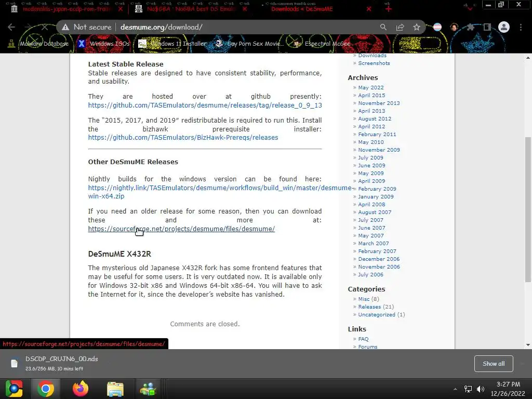Click the Not secure warning icon
The height and width of the screenshot is (399, 532).
(x=65, y=27)
